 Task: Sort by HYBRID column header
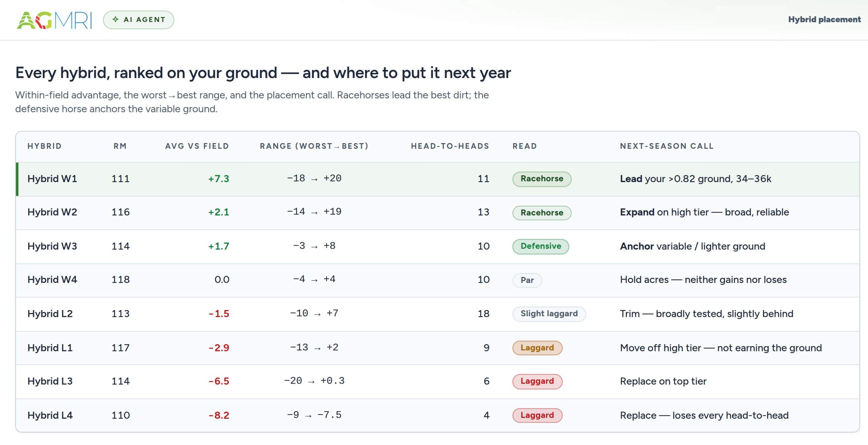tap(44, 146)
